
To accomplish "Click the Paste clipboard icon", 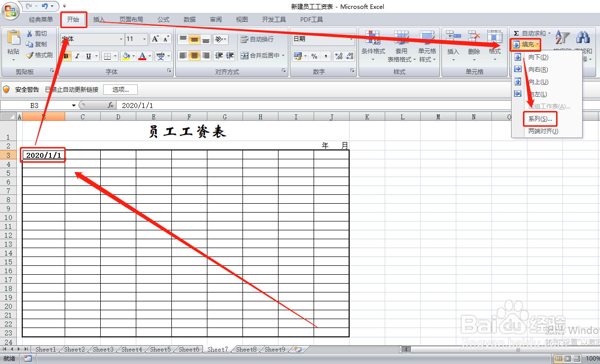I will (x=13, y=38).
